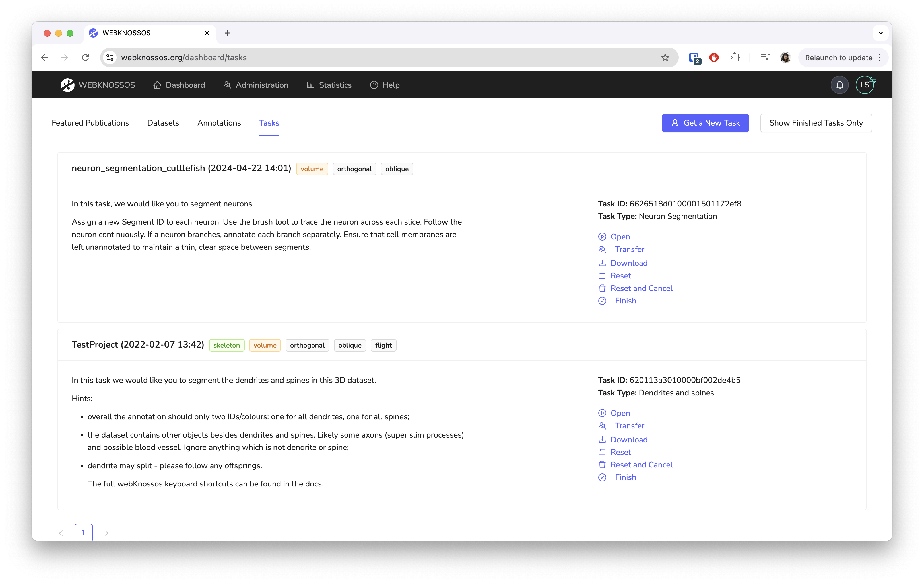
Task: Open the Administration menu
Action: [255, 85]
